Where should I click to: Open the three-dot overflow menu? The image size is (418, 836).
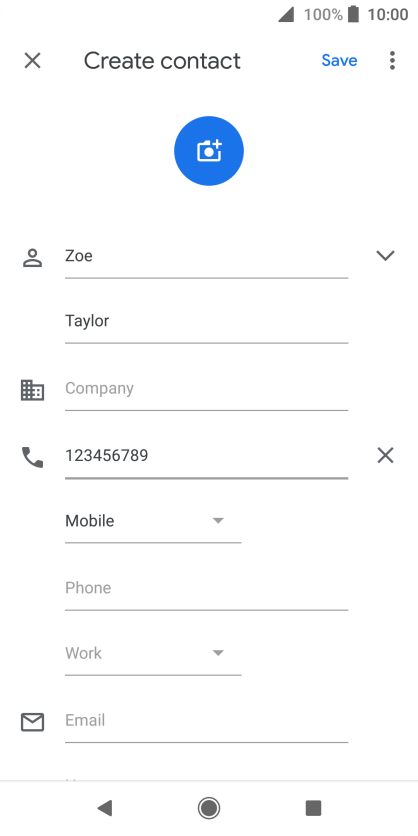(392, 61)
